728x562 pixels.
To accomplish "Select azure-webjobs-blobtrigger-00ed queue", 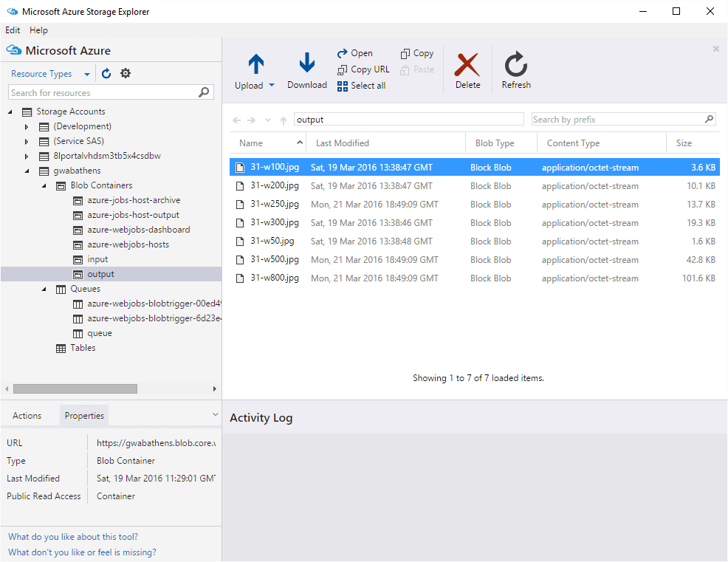I will tap(147, 304).
